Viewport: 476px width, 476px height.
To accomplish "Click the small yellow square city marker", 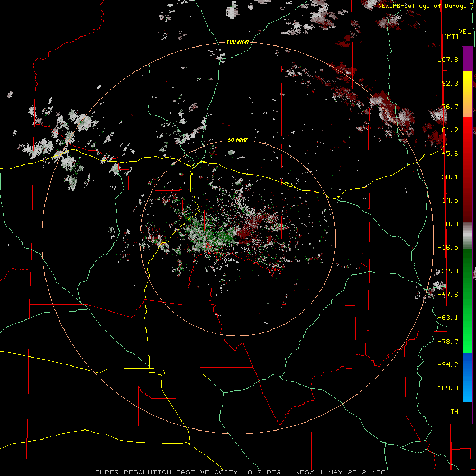I will click(x=151, y=370).
